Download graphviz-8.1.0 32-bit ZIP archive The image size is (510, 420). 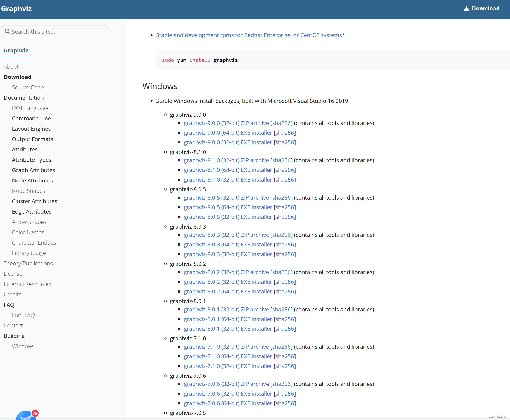tap(226, 160)
